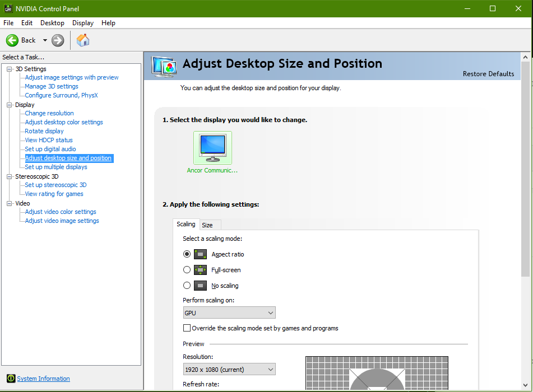
Task: Collapse the Stereoscopic 3D tree node
Action: 10,176
